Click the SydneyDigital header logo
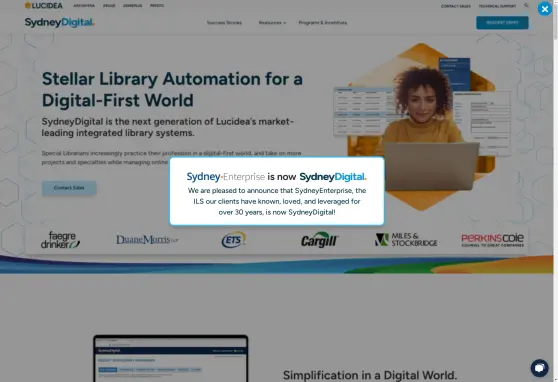 pyautogui.click(x=59, y=22)
